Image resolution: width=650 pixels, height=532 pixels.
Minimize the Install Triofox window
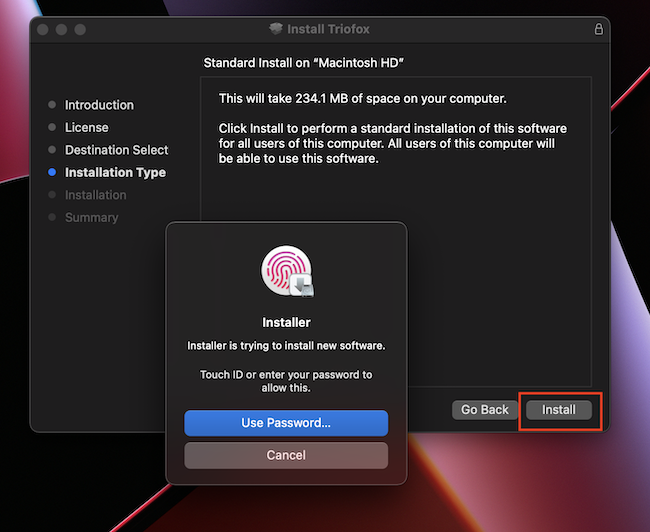point(61,29)
